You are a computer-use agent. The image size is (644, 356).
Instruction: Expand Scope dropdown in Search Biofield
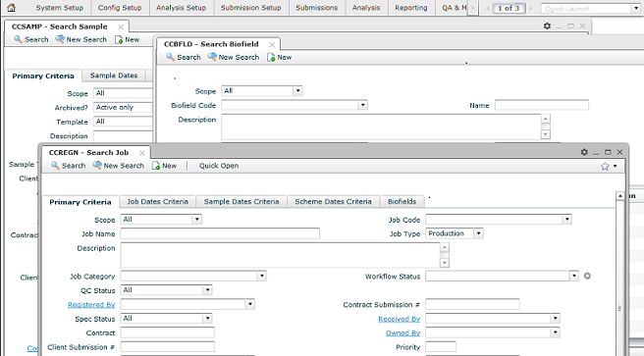pyautogui.click(x=297, y=91)
